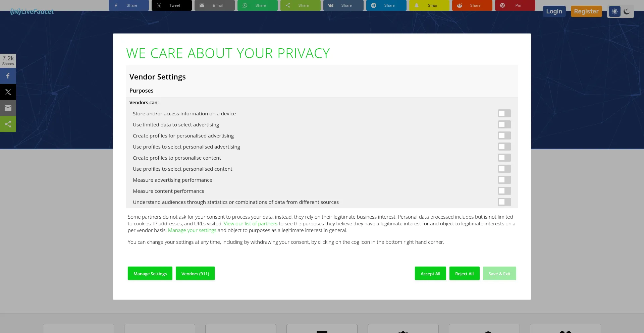Click the Pinterest Pin button

click(515, 5)
